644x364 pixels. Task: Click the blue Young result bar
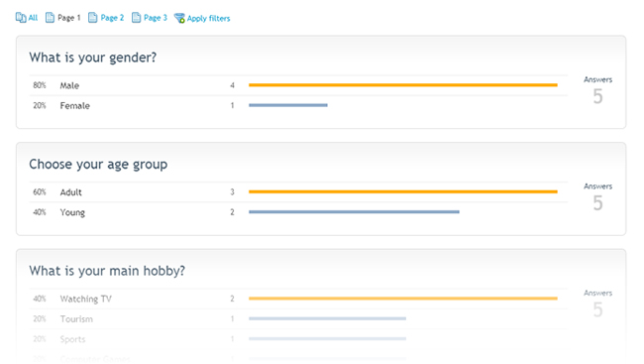pyautogui.click(x=354, y=212)
